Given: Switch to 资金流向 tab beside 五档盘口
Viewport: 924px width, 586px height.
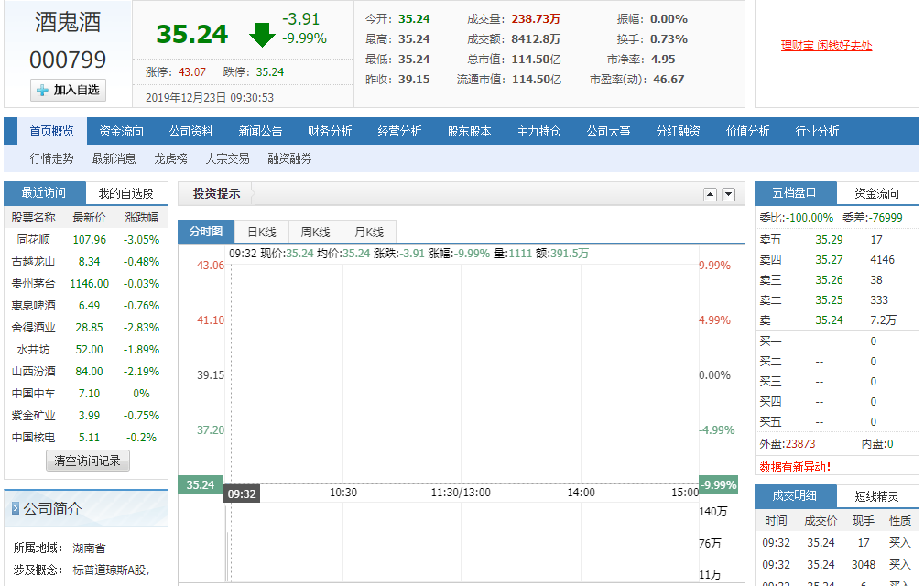Looking at the screenshot, I should [x=877, y=194].
